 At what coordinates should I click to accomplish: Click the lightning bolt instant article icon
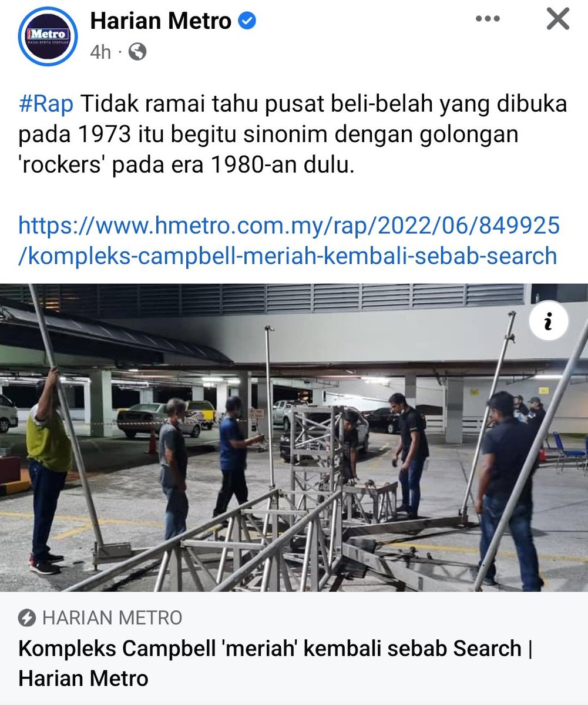pos(28,619)
